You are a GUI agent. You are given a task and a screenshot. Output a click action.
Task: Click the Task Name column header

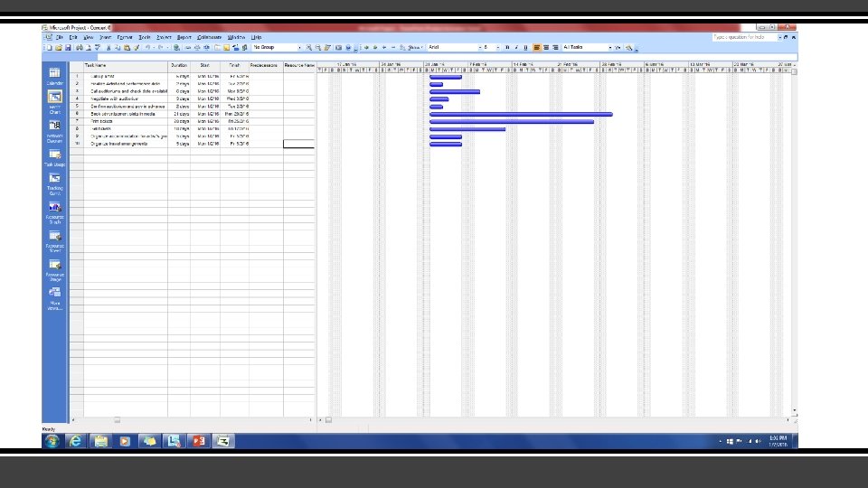pos(126,65)
